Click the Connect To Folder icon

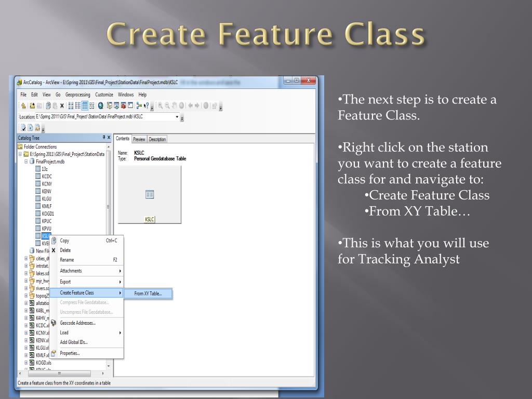pos(32,106)
